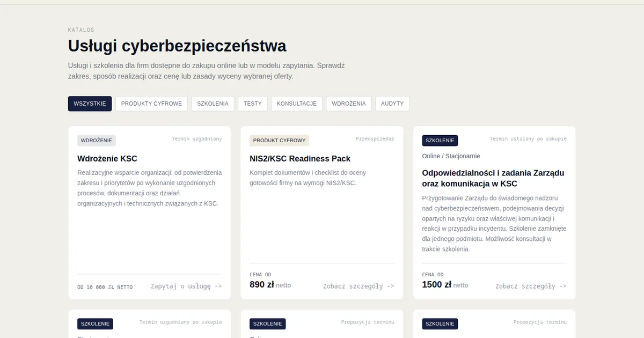
Task: Open the NIS2/KSC Readiness Pack title
Action: [300, 159]
